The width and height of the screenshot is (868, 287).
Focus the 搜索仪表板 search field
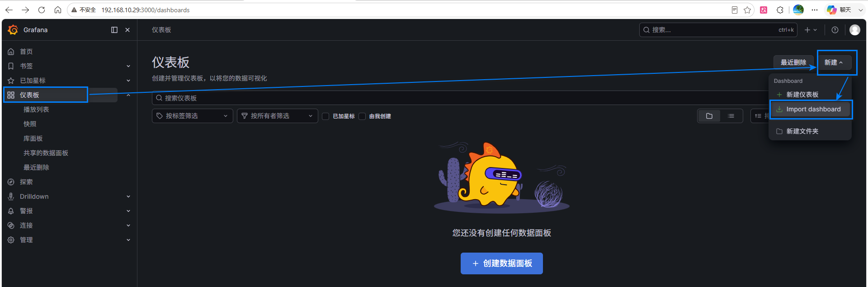coord(461,98)
